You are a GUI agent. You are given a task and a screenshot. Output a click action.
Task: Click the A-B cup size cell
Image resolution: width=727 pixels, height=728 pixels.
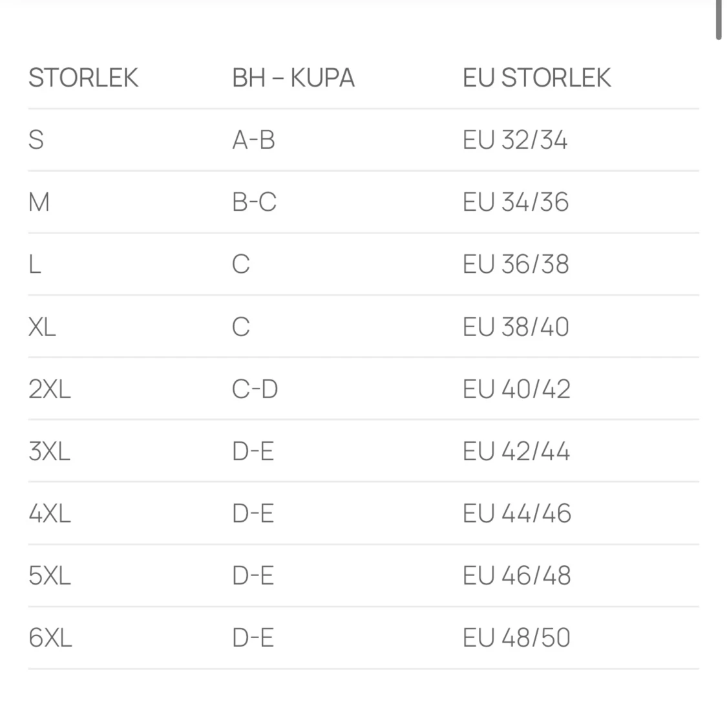[x=253, y=140]
